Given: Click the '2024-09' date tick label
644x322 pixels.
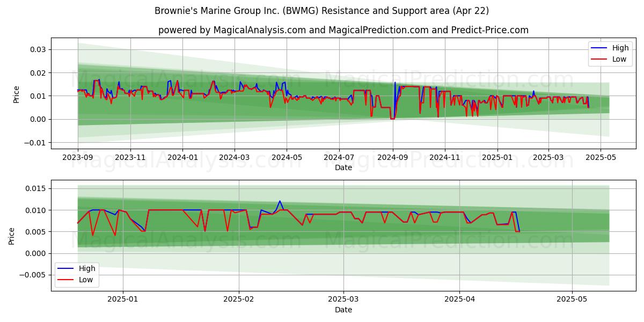Looking at the screenshot, I should 392,158.
